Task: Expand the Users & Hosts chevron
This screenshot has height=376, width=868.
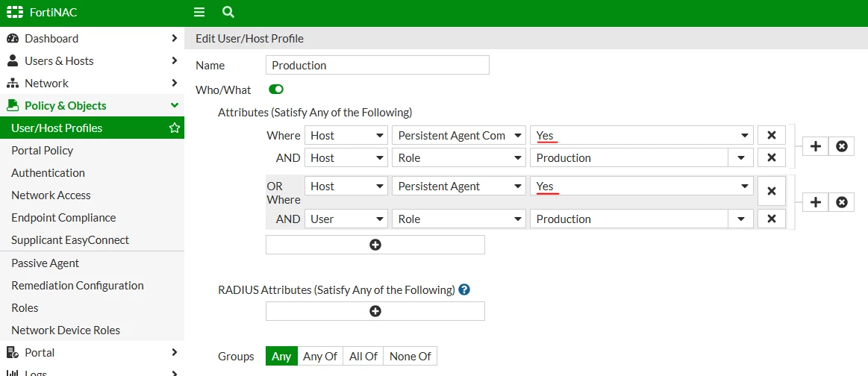Action: (175, 61)
